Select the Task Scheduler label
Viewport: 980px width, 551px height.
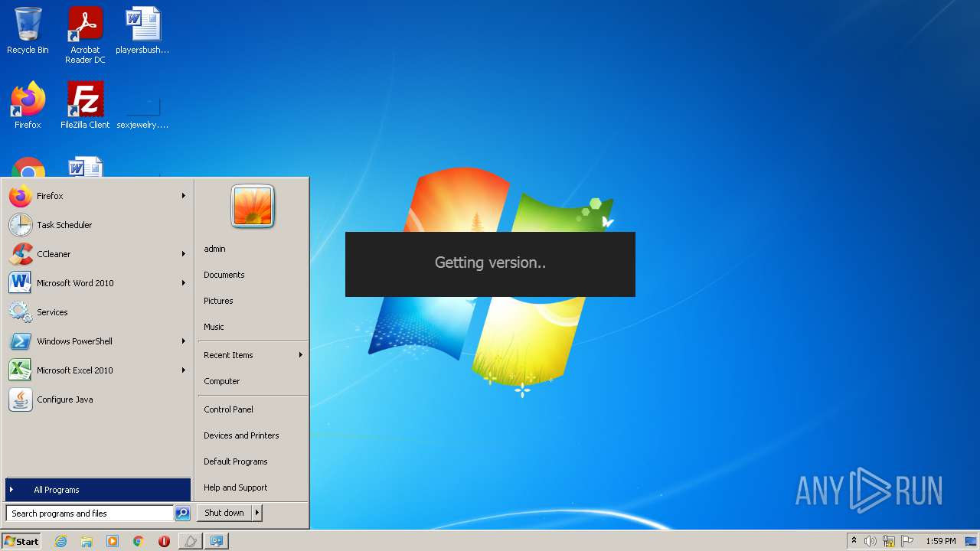(x=64, y=225)
